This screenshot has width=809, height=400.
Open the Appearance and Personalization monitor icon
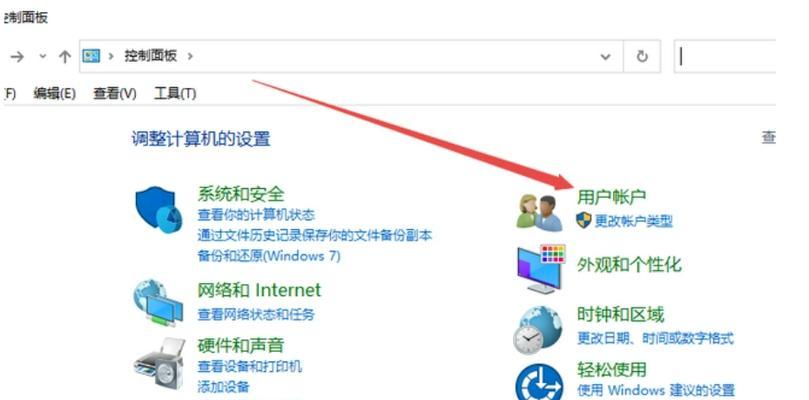point(541,269)
